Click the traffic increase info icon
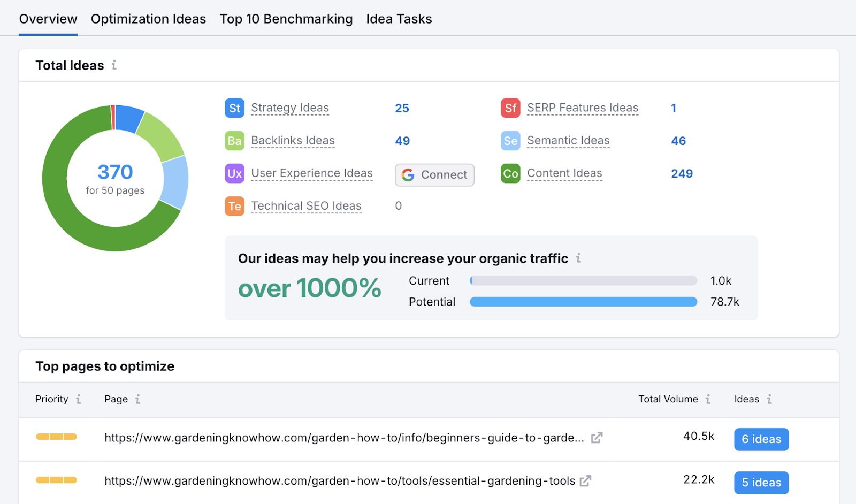 point(578,258)
